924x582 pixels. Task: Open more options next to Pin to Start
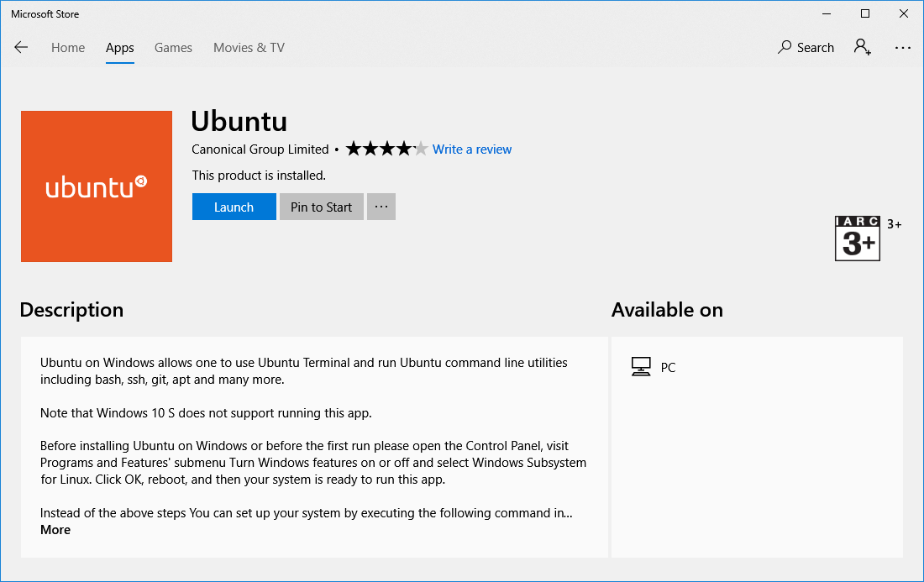[381, 206]
